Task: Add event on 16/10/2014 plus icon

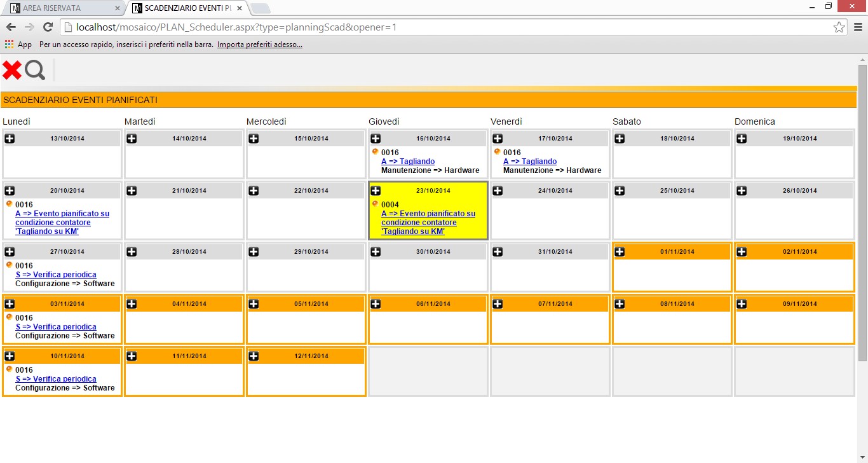Action: [376, 139]
